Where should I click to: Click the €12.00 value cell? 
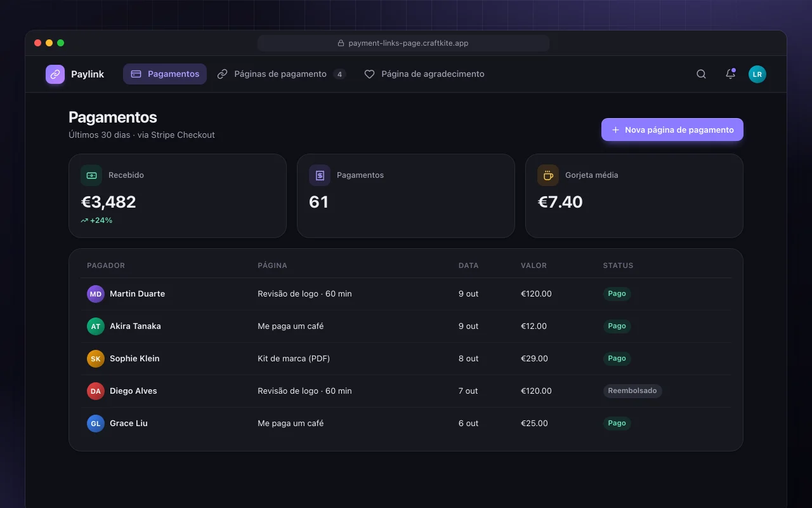[534, 326]
